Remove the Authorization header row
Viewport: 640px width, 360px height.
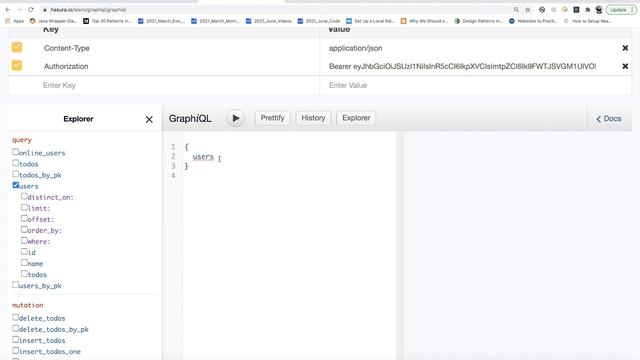[625, 66]
